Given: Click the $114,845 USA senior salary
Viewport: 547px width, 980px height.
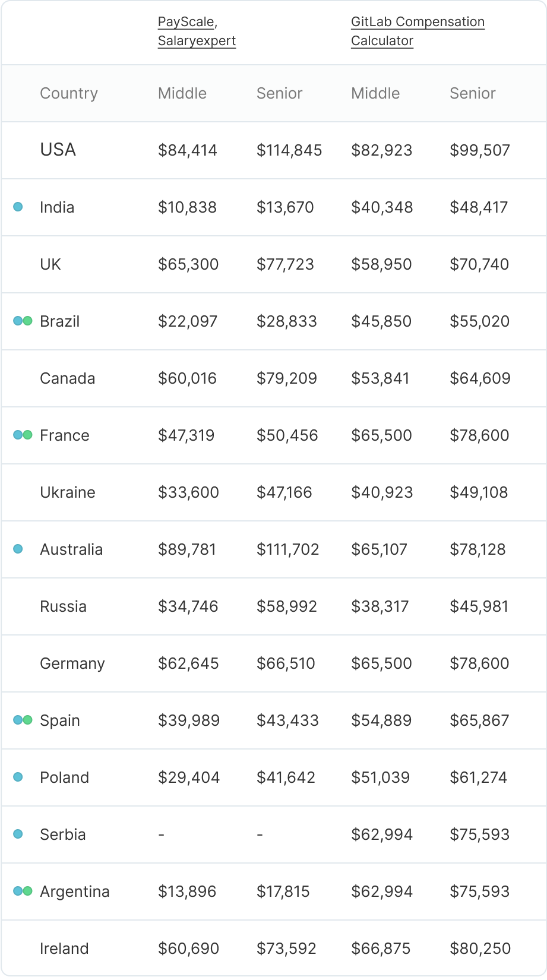Looking at the screenshot, I should (x=289, y=150).
